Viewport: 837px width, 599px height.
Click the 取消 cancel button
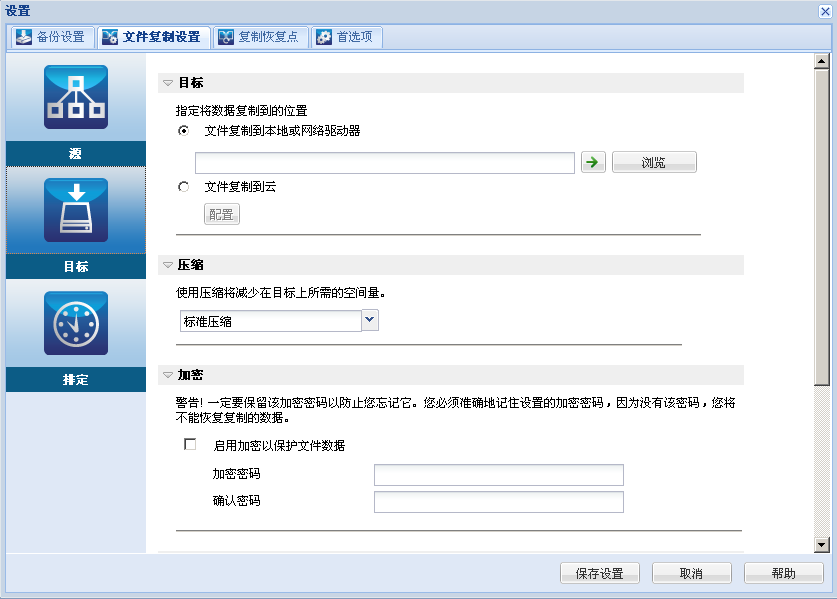[x=691, y=573]
